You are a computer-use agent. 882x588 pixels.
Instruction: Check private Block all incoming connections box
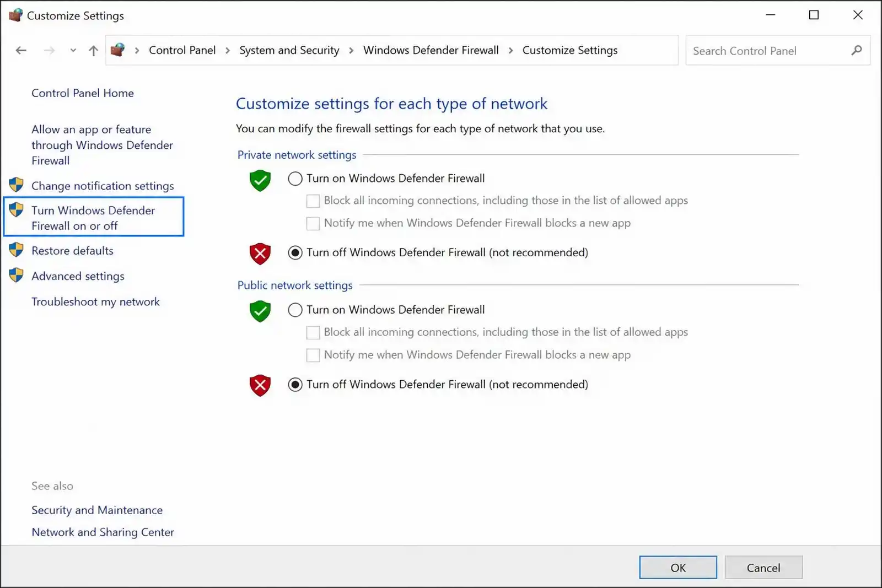coord(313,201)
